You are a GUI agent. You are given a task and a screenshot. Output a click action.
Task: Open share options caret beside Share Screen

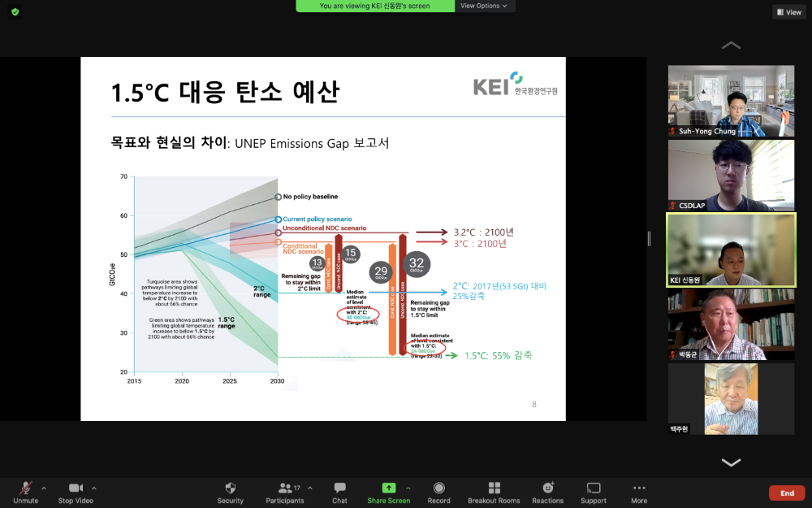point(408,488)
